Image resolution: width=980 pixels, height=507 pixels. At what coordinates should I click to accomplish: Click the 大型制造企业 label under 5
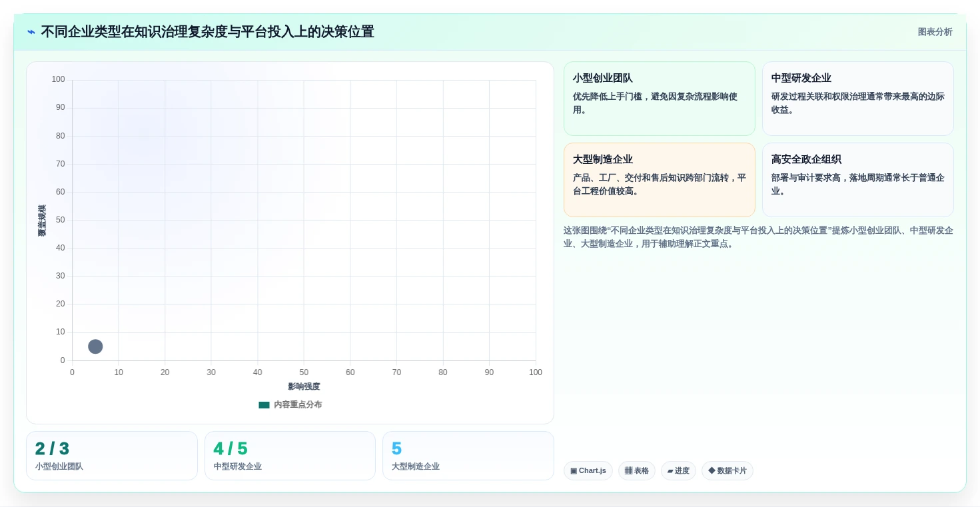tap(416, 467)
